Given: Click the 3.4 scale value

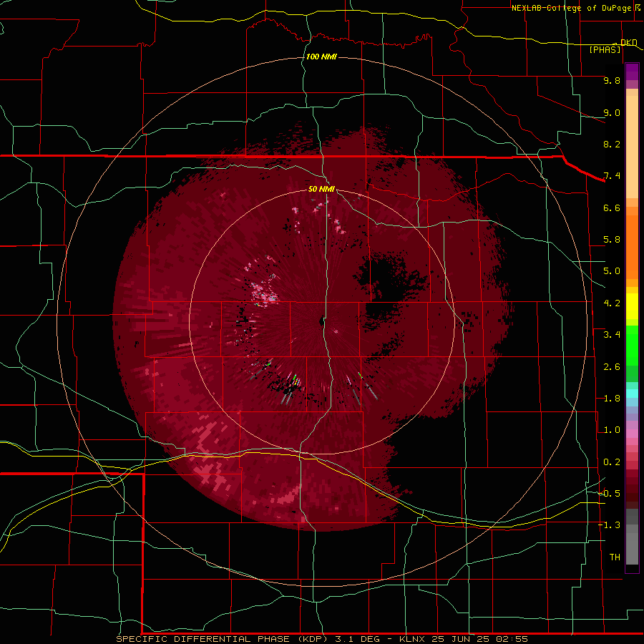Looking at the screenshot, I should (612, 335).
